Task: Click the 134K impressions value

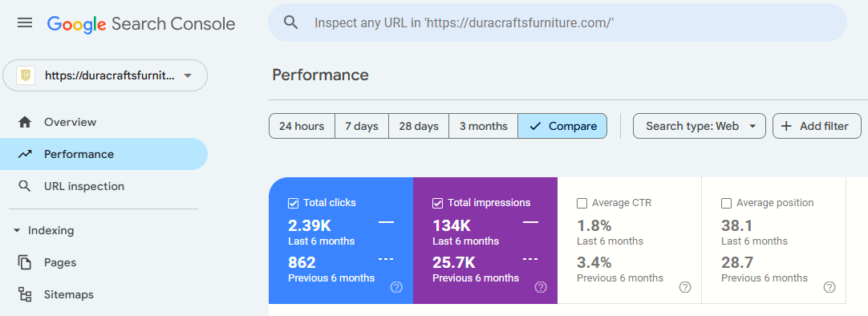Action: coord(451,225)
